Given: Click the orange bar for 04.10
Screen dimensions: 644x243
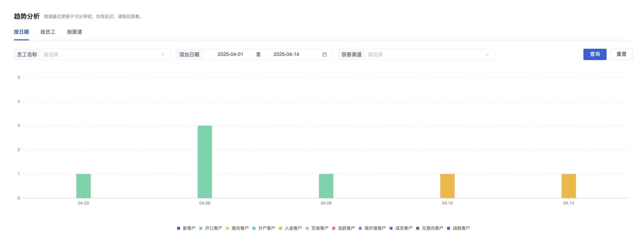Looking at the screenshot, I should point(447,186).
